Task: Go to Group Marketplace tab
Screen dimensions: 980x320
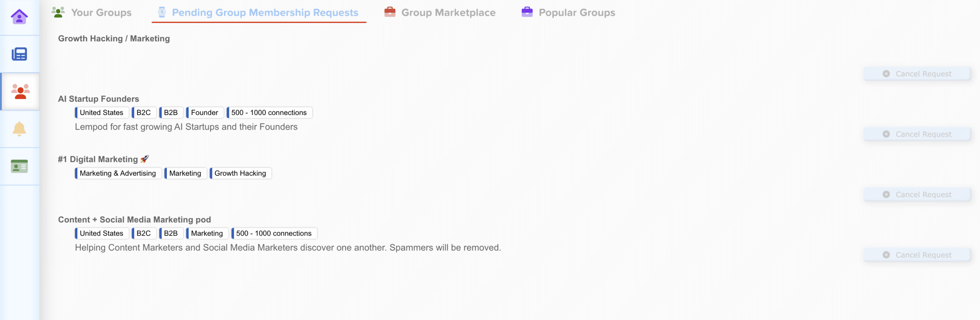Action: [448, 13]
